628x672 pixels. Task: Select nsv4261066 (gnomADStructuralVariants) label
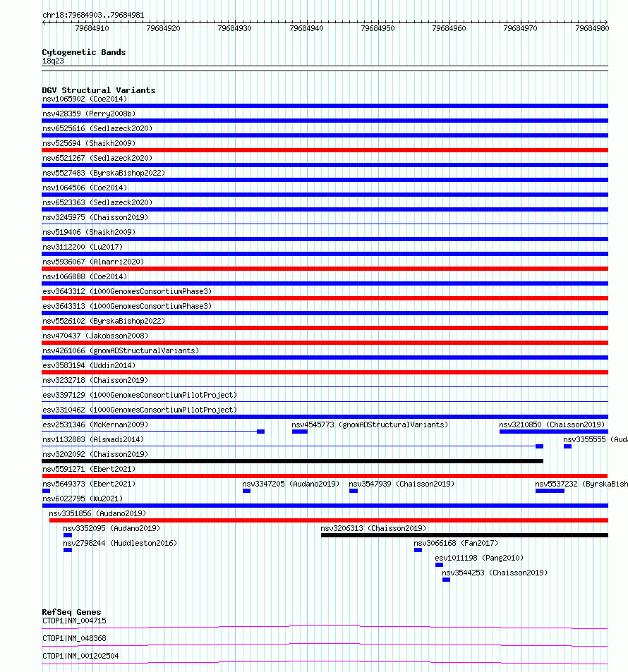pyautogui.click(x=121, y=350)
